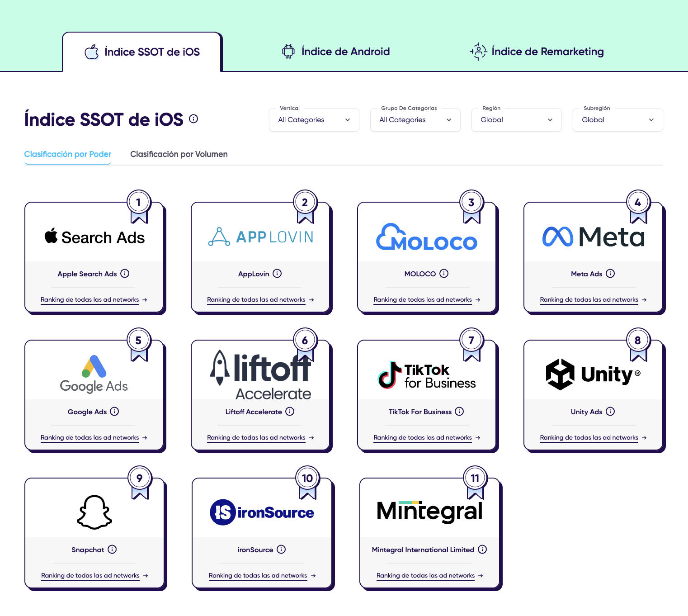This screenshot has width=688, height=616.
Task: Click info icon next to AppLovin
Action: (x=278, y=274)
